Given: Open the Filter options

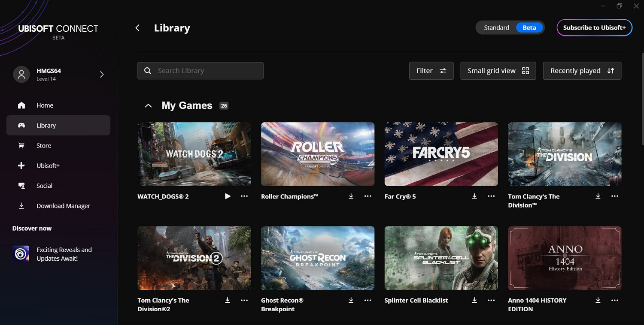Looking at the screenshot, I should (x=431, y=70).
